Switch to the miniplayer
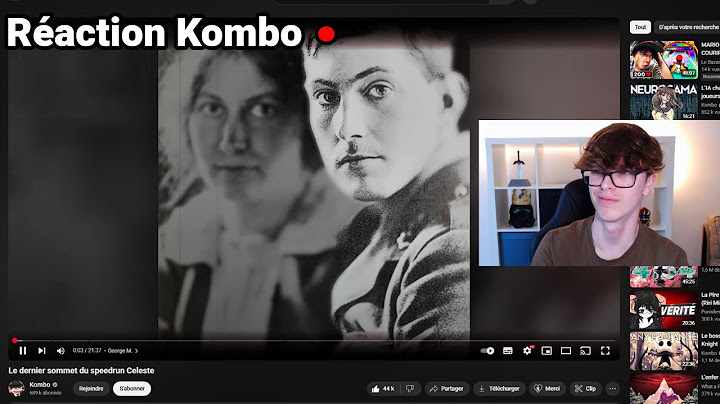The image size is (720, 404). (x=546, y=351)
